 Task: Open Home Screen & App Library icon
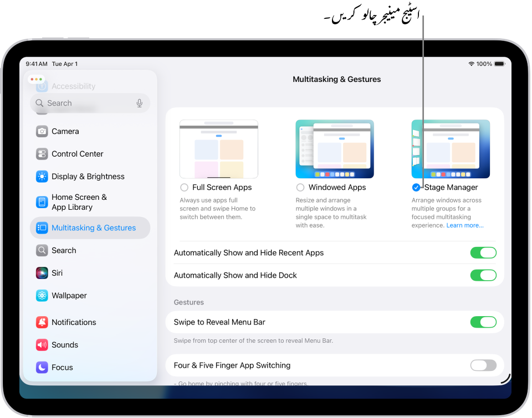(42, 202)
